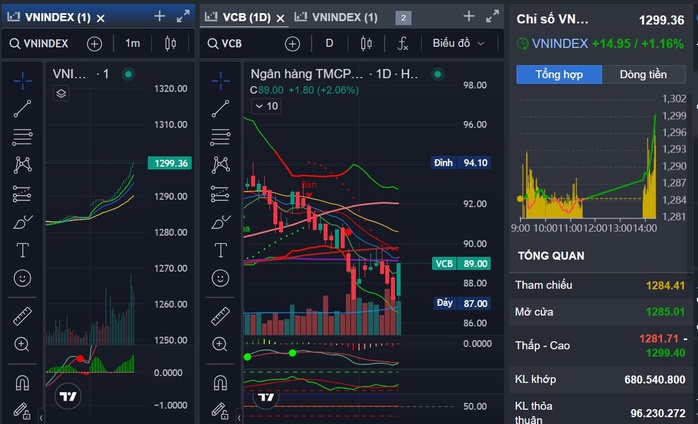This screenshot has height=424, width=698.
Task: Change 1m timeframe on VNINDEX chart
Action: coord(133,43)
